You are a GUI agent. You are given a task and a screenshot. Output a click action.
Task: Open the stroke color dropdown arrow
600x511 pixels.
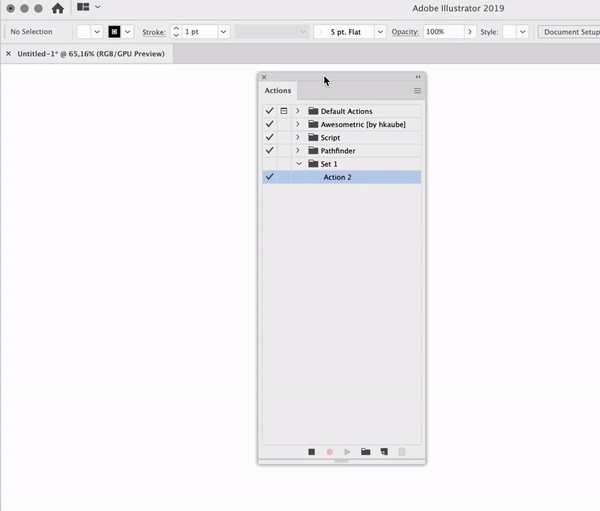tap(127, 32)
